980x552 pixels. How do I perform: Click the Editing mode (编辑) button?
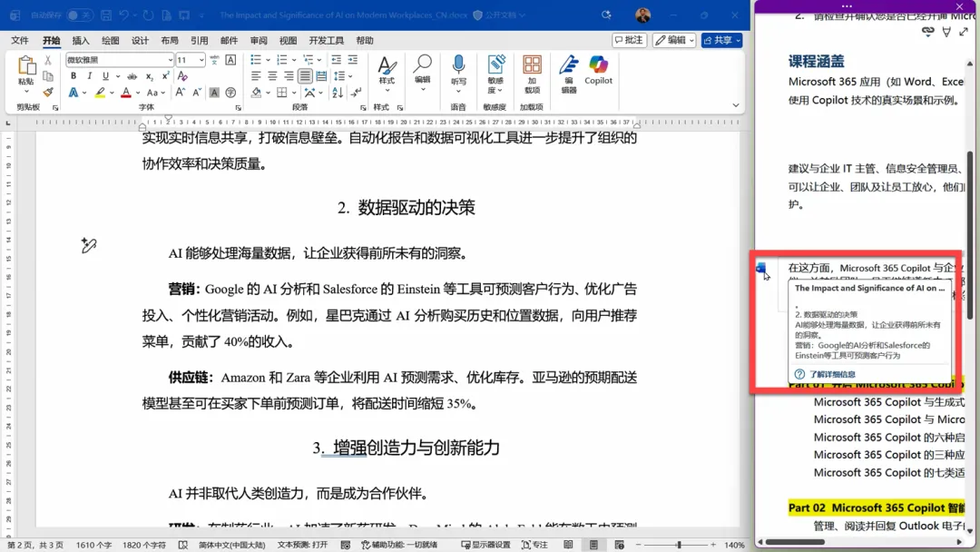673,40
